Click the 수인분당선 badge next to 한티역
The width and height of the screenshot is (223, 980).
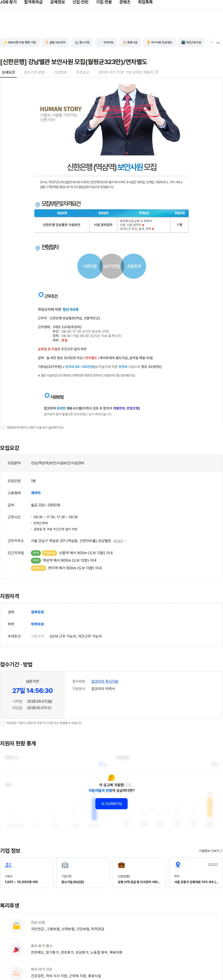[38, 568]
